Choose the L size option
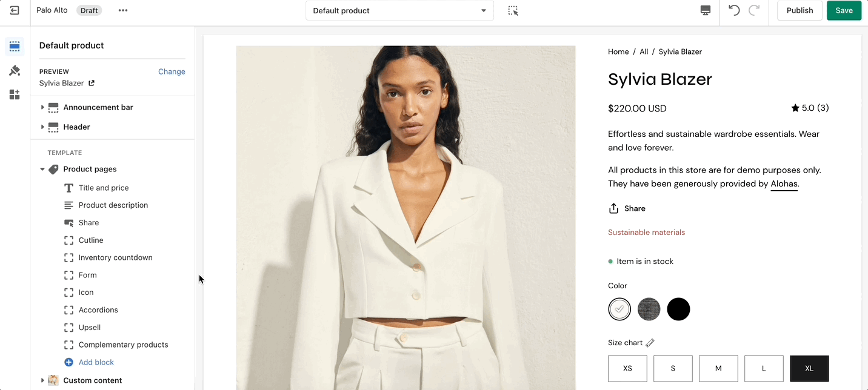The height and width of the screenshot is (390, 868). coord(764,368)
